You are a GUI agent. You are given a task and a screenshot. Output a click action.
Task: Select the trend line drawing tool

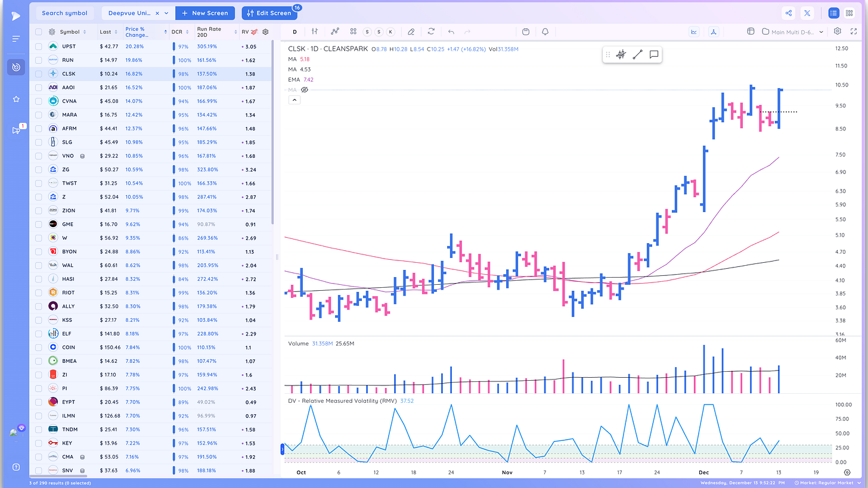637,54
